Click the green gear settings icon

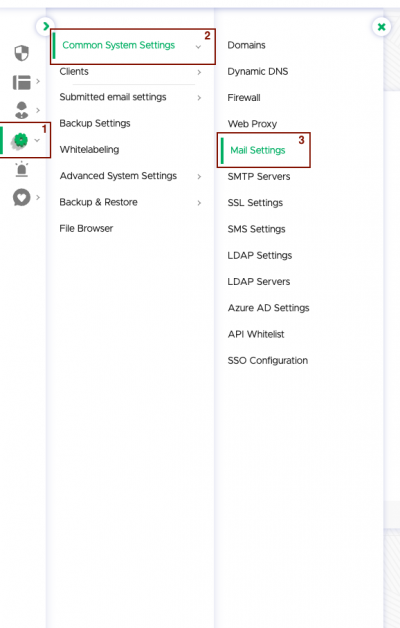pyautogui.click(x=21, y=141)
